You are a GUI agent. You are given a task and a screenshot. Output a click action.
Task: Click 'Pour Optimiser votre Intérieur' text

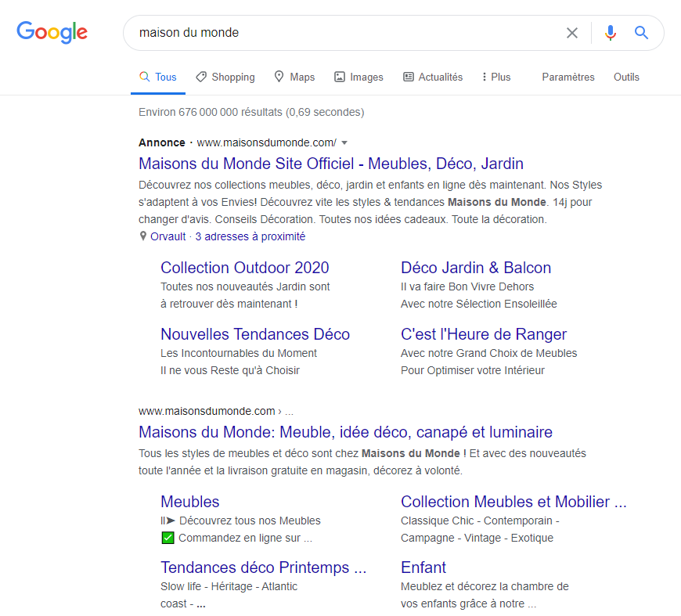click(473, 370)
